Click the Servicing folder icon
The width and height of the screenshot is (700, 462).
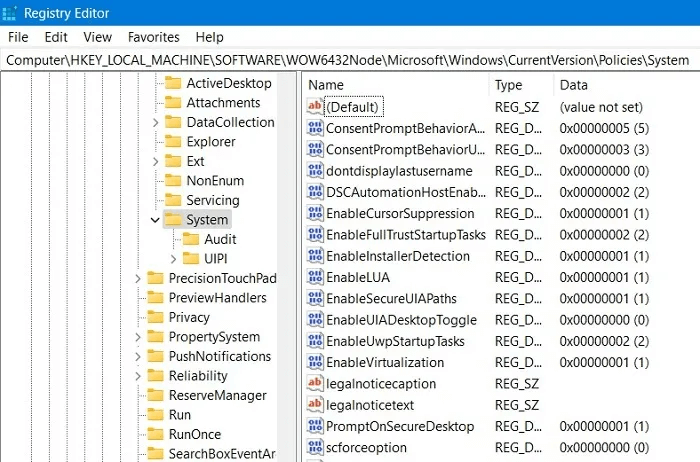pyautogui.click(x=173, y=200)
